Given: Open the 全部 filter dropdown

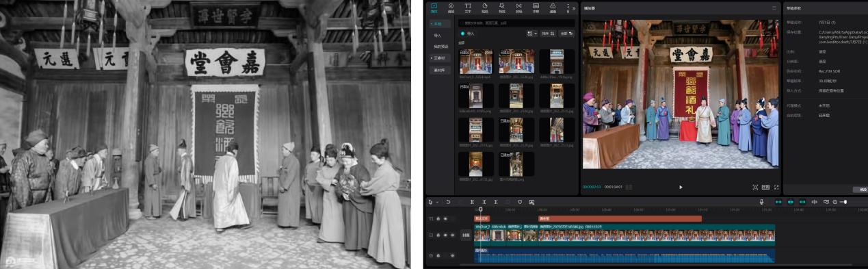Looking at the screenshot, I should [567, 33].
